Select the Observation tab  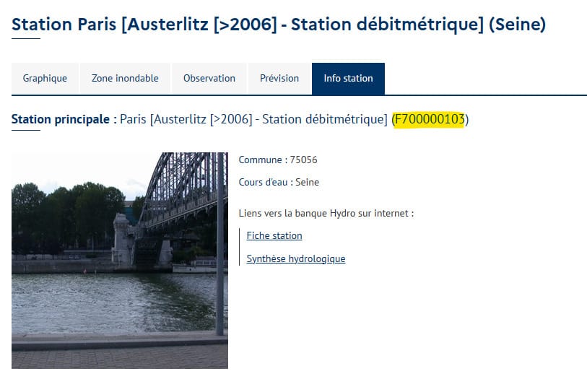pos(209,79)
